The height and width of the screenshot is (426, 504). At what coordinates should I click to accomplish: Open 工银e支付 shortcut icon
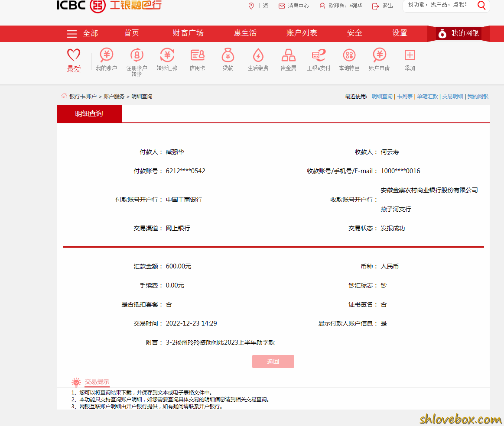(319, 55)
